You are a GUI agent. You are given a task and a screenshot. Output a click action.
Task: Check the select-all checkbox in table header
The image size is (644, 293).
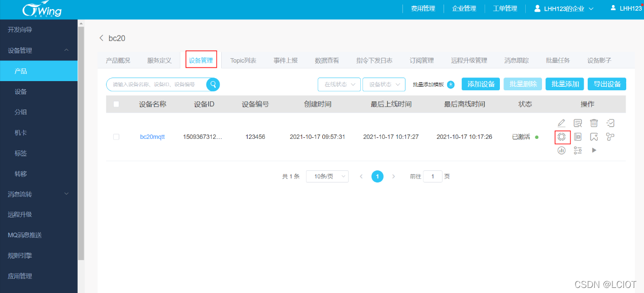(116, 104)
